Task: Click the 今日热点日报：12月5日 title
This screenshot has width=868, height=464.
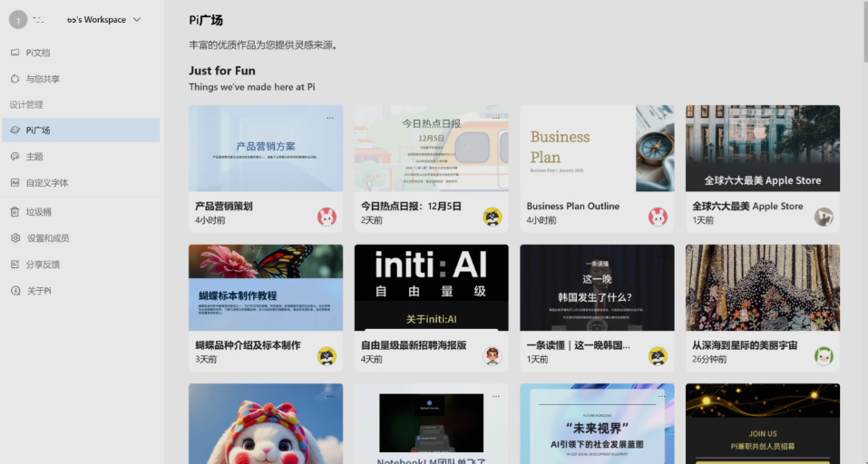Action: point(411,206)
